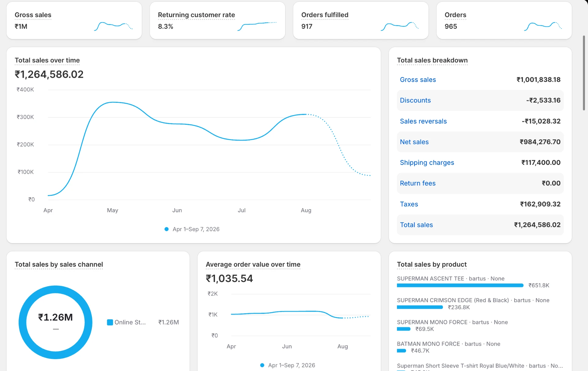Open the Return fees link

pyautogui.click(x=418, y=183)
